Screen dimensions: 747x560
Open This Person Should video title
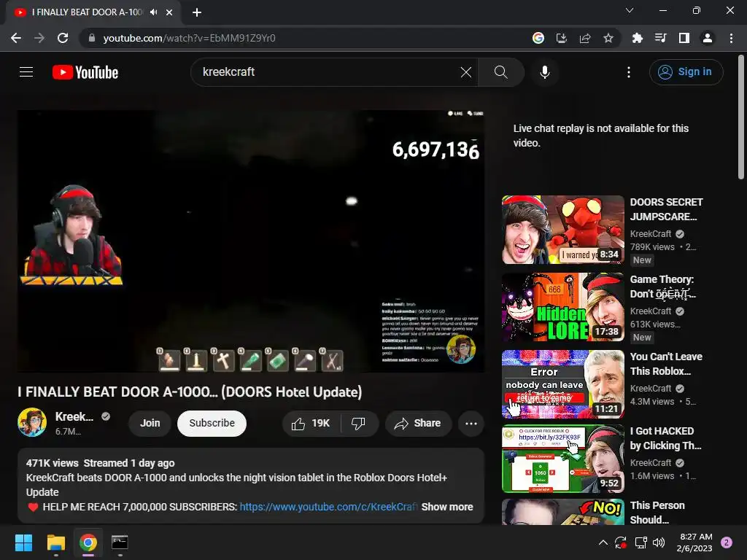tap(657, 513)
